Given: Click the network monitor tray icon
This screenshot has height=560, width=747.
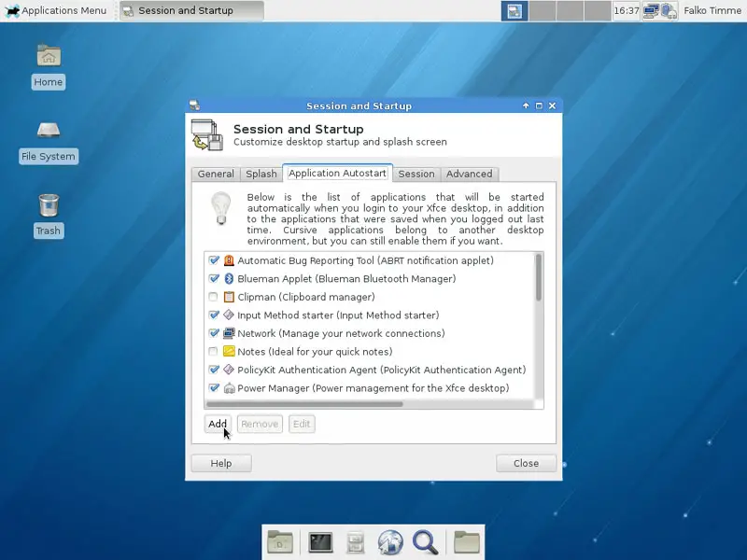Looking at the screenshot, I should (651, 10).
